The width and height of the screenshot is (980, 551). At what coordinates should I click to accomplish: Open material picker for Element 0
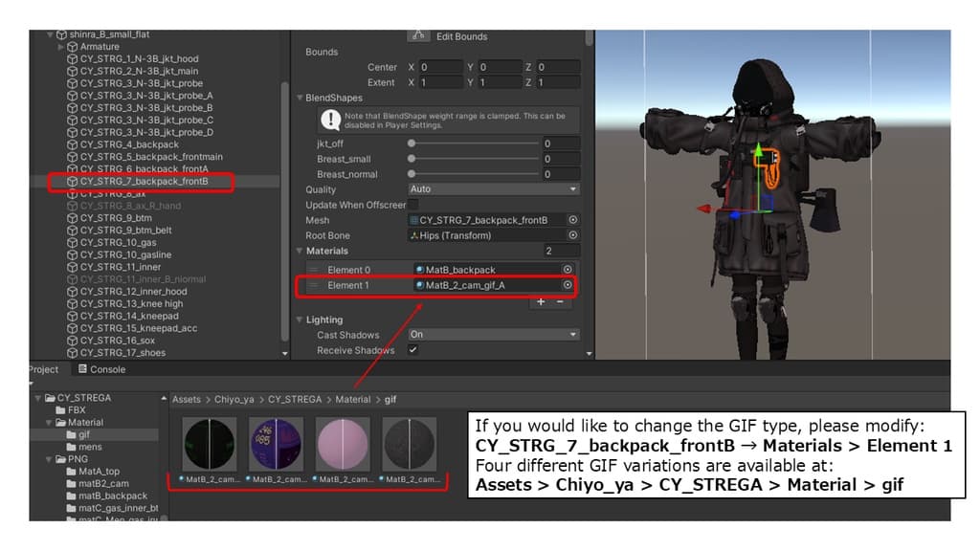point(567,270)
